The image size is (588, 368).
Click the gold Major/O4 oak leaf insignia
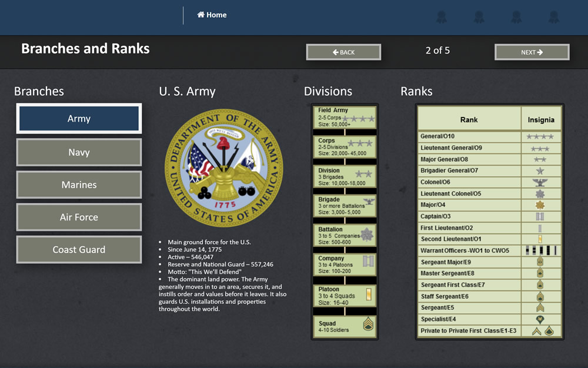point(540,205)
